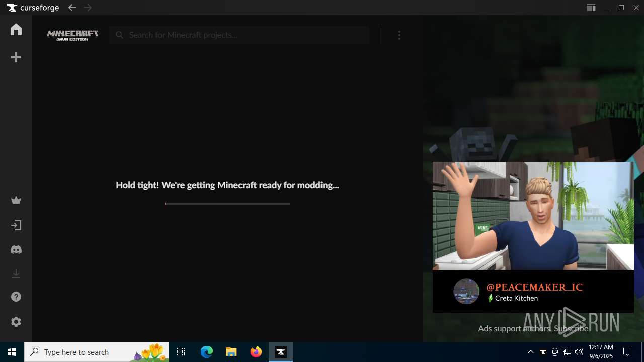Open the Windows notification center

[627, 352]
